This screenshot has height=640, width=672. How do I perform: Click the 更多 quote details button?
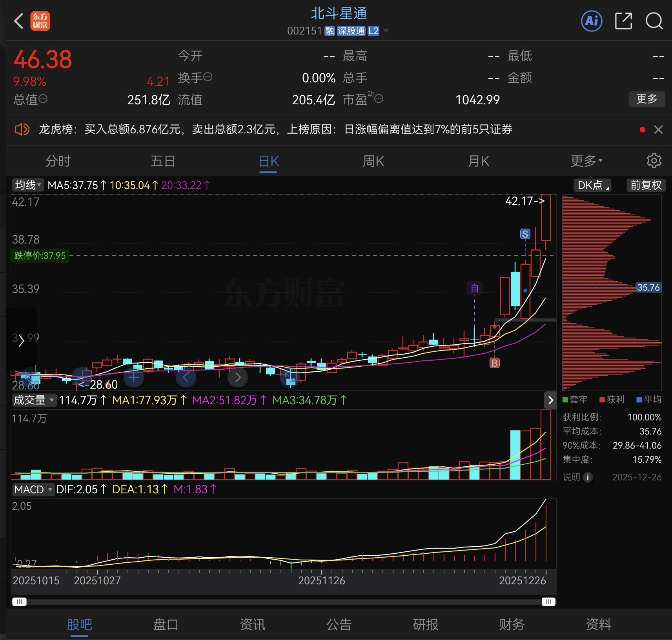pos(647,99)
